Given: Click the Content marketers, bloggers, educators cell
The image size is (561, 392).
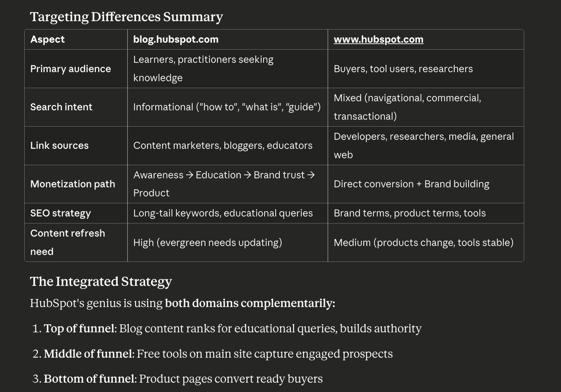Looking at the screenshot, I should click(x=223, y=145).
